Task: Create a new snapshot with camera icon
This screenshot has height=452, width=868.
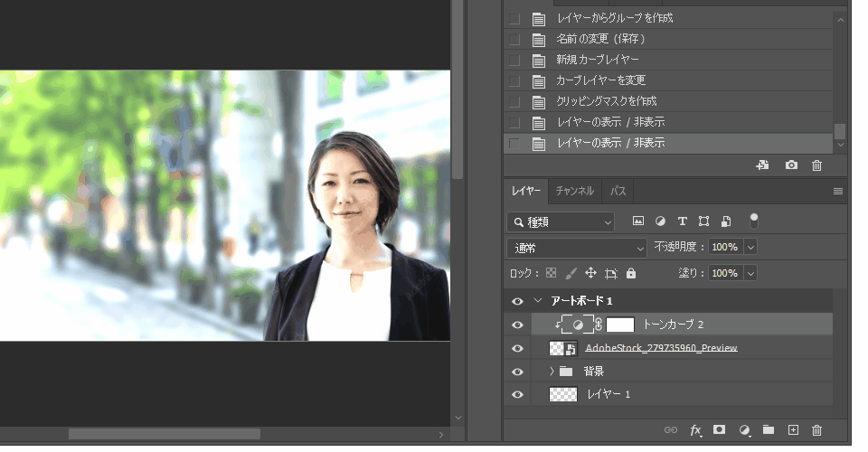Action: tap(791, 165)
